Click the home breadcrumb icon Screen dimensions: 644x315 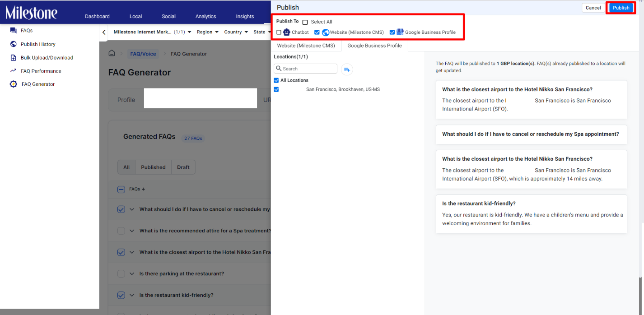point(112,53)
